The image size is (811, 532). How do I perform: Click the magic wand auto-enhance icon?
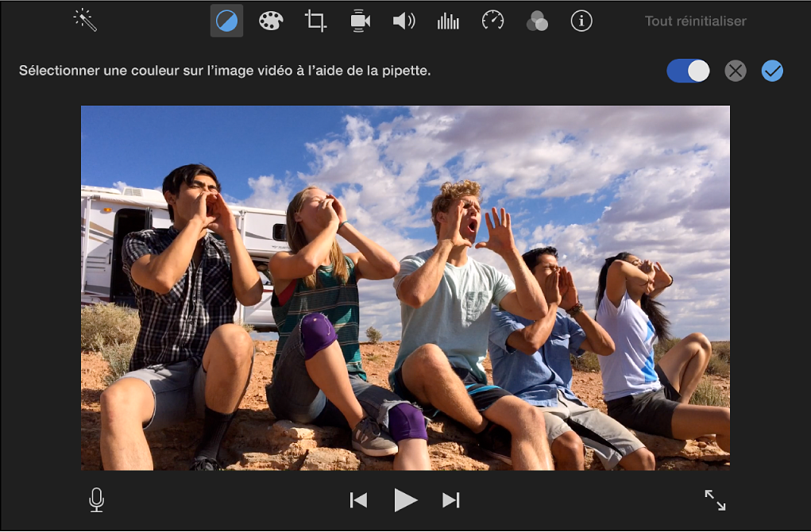pos(85,21)
